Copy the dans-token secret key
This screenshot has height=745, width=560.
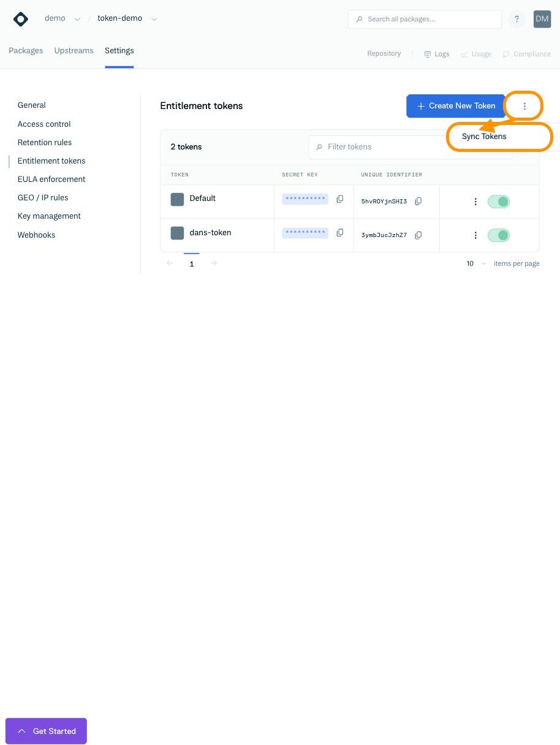point(340,233)
